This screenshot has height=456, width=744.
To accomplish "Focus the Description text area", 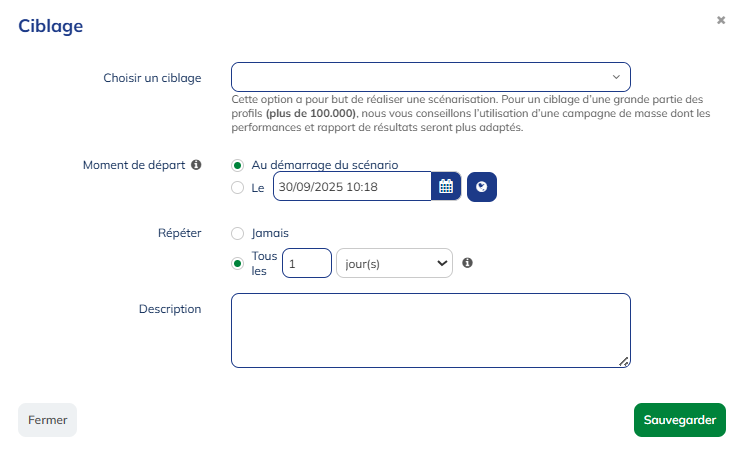I will 430,330.
